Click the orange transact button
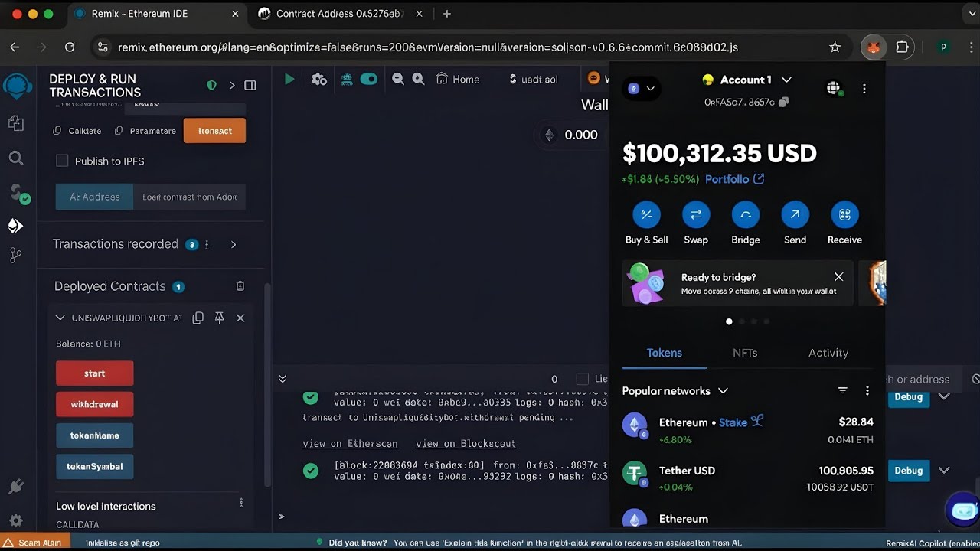The height and width of the screenshot is (551, 980). pos(214,131)
